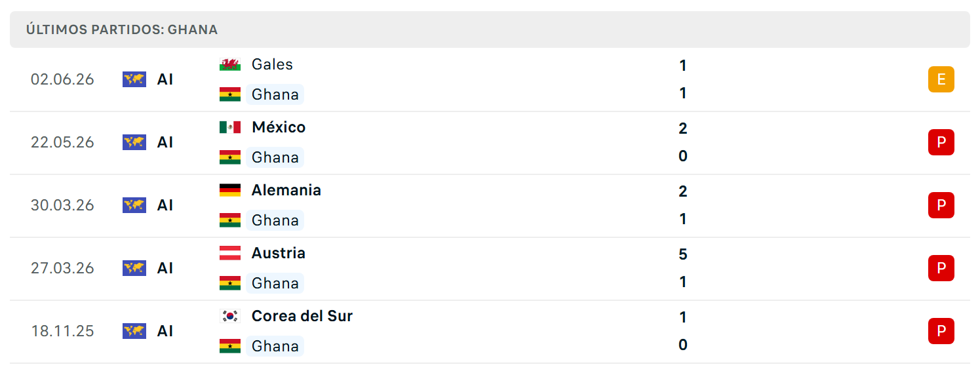Screen dimensions: 980x373
Task: Open the Corea del Sur team link
Action: (x=302, y=316)
